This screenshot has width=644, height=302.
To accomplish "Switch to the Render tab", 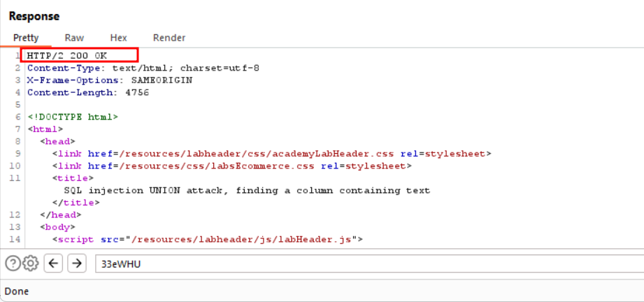I will 169,38.
